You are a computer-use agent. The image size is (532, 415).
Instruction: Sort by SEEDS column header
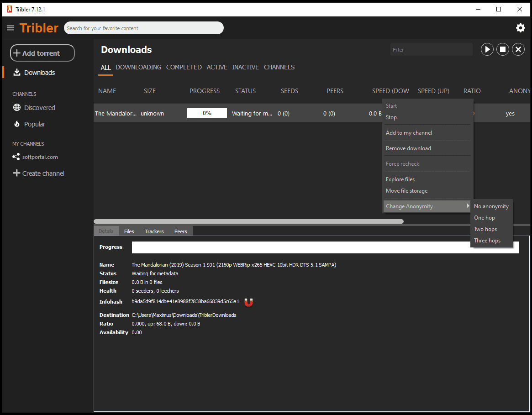pyautogui.click(x=290, y=91)
